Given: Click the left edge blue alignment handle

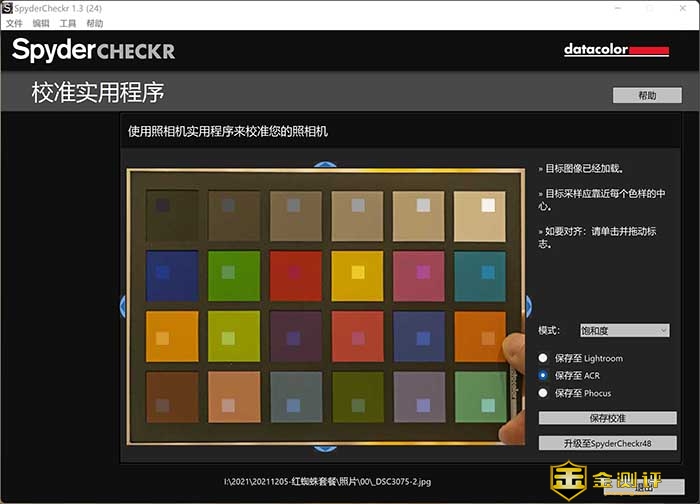Looking at the screenshot, I should [x=123, y=306].
